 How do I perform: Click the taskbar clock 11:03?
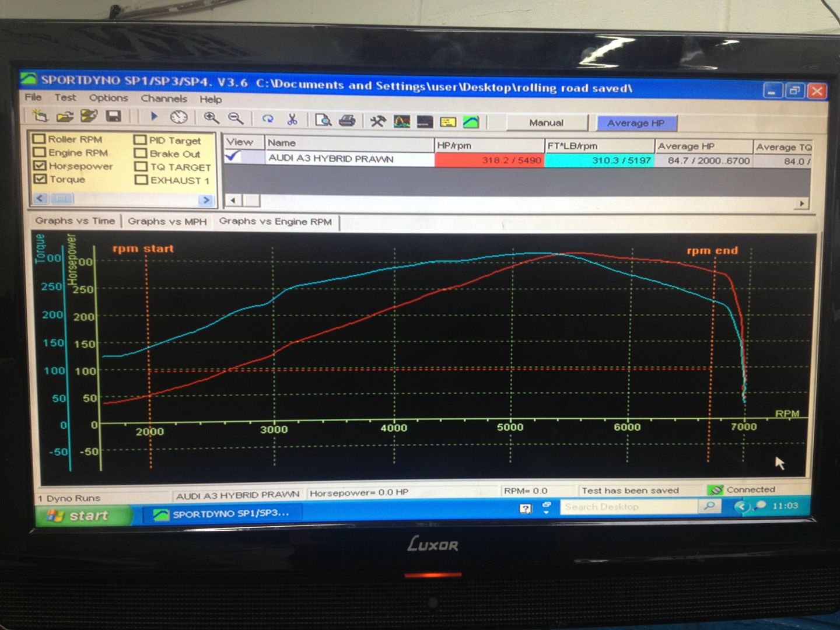pos(785,506)
